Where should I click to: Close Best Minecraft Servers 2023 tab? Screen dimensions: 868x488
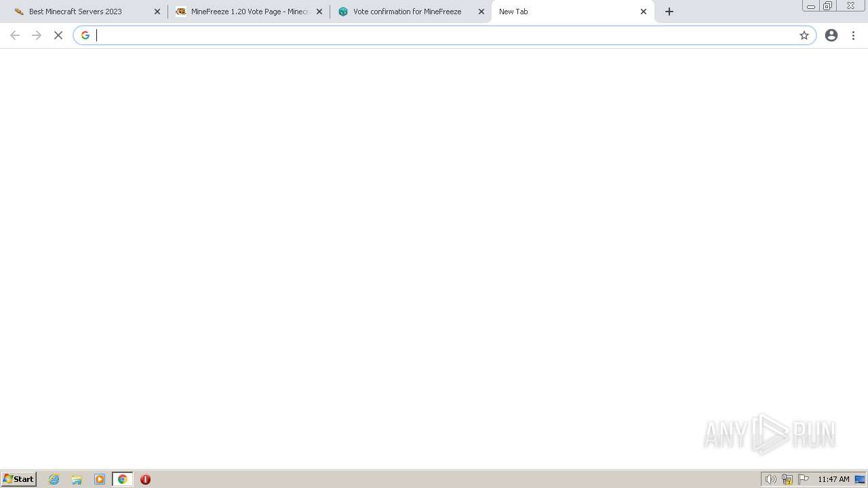pos(157,12)
